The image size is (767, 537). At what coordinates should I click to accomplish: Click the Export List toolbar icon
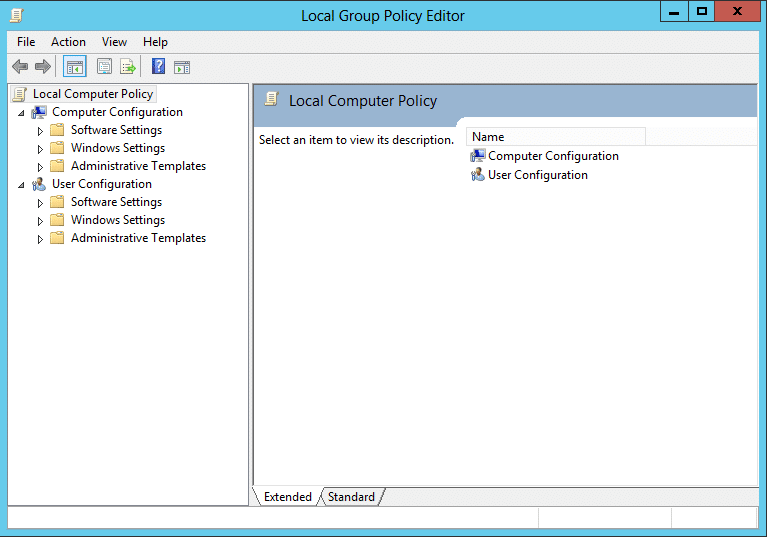(x=128, y=67)
